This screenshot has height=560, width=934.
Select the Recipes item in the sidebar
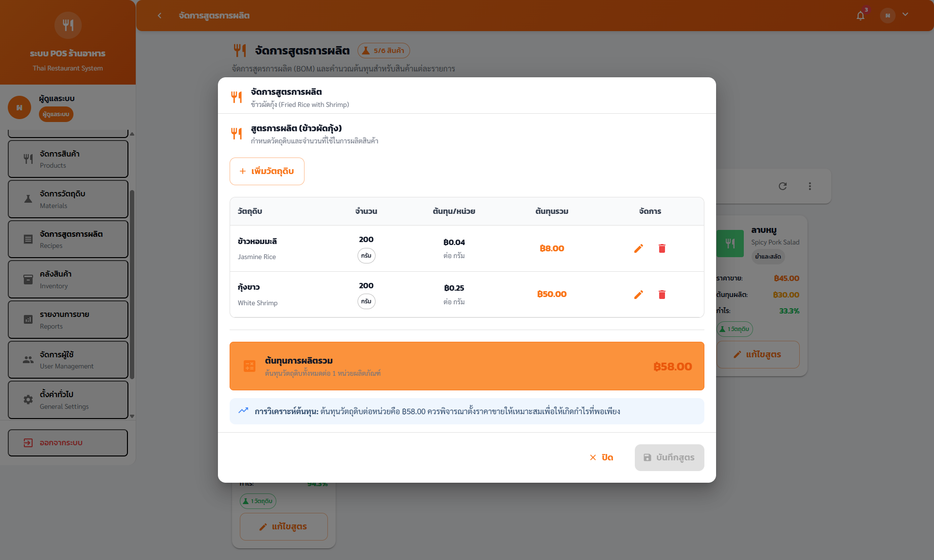coord(68,239)
